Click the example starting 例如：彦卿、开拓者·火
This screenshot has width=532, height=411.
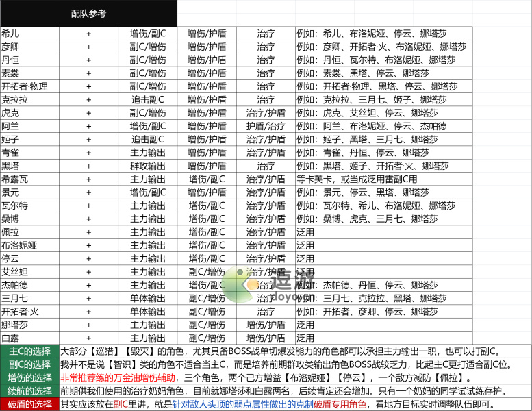pyautogui.click(x=381, y=47)
